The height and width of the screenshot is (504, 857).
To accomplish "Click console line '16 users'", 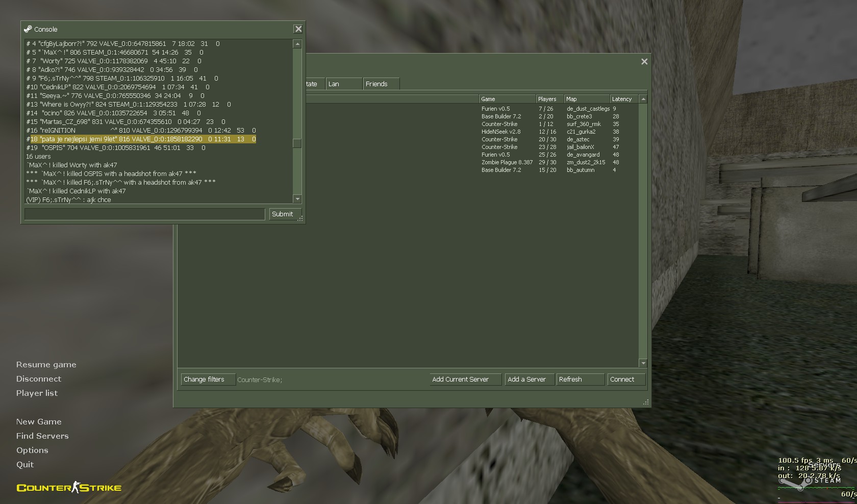I will [x=38, y=157].
